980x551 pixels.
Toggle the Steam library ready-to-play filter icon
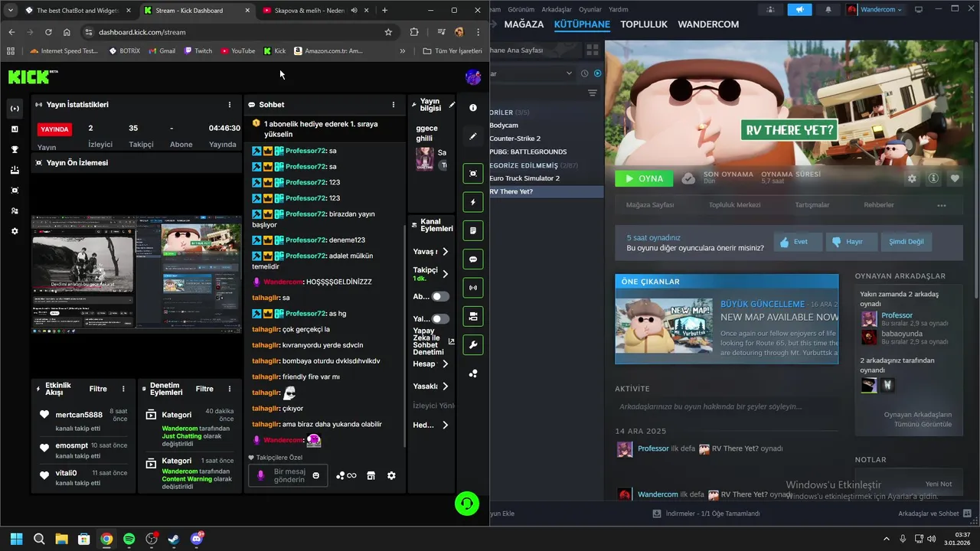coord(598,73)
